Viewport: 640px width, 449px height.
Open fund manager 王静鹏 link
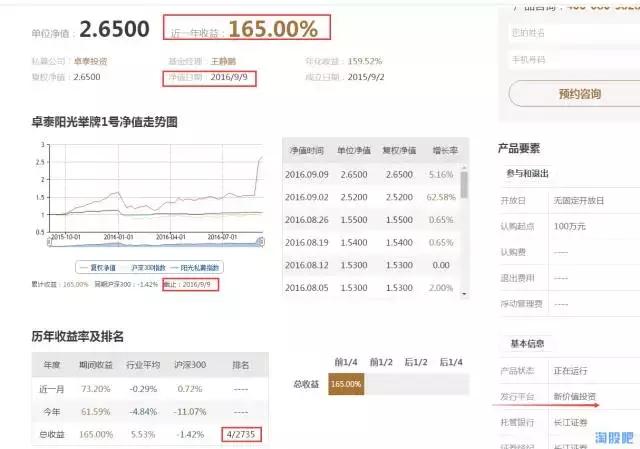223,61
